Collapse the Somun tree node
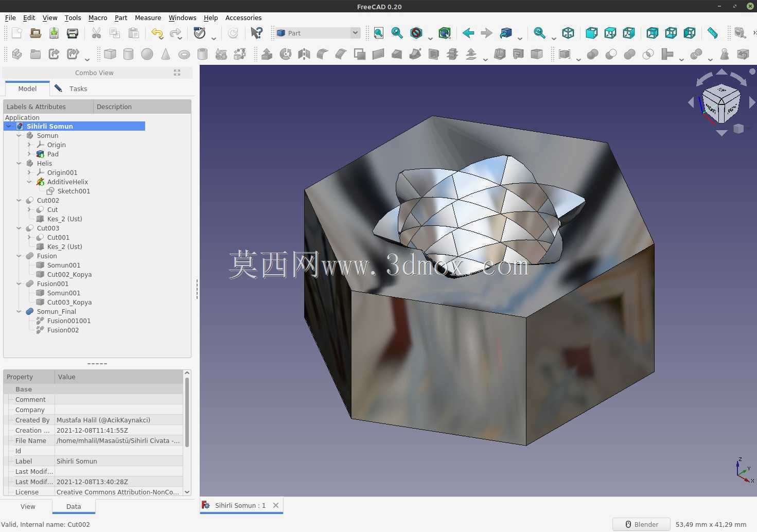757x532 pixels. [x=19, y=136]
